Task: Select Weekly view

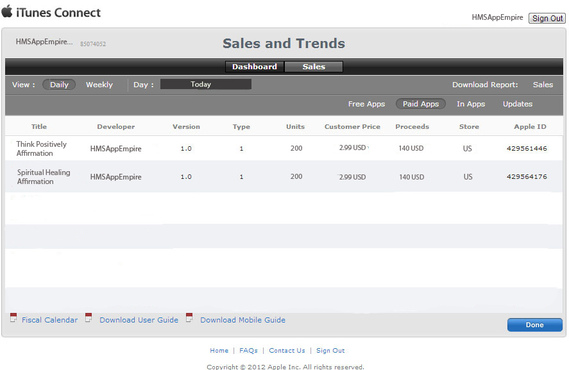Action: 99,85
